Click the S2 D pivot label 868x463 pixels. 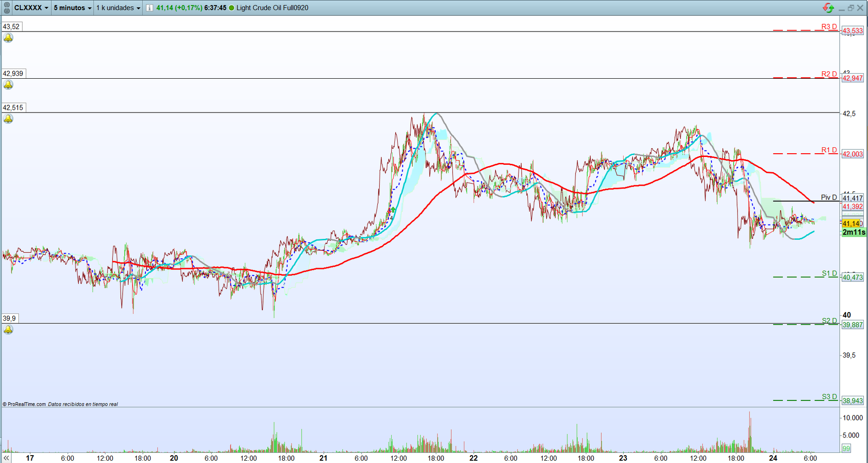click(x=830, y=321)
